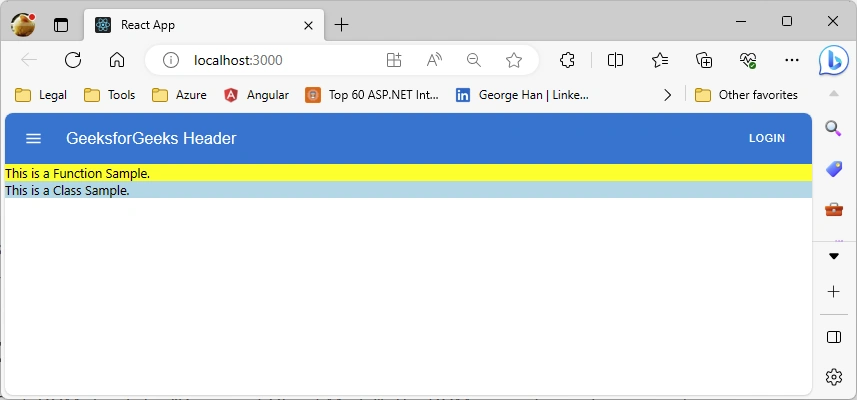
Task: Open the Legal bookmarks folder
Action: (x=41, y=95)
